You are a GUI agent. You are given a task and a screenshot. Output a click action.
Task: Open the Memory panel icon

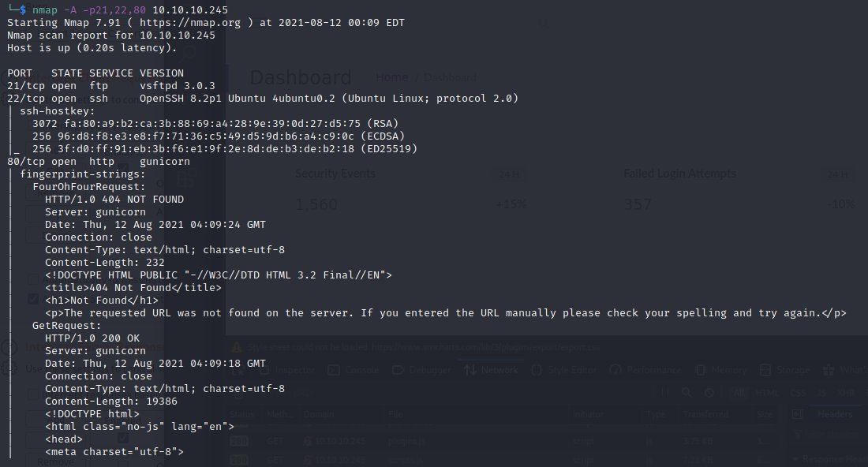click(699, 369)
